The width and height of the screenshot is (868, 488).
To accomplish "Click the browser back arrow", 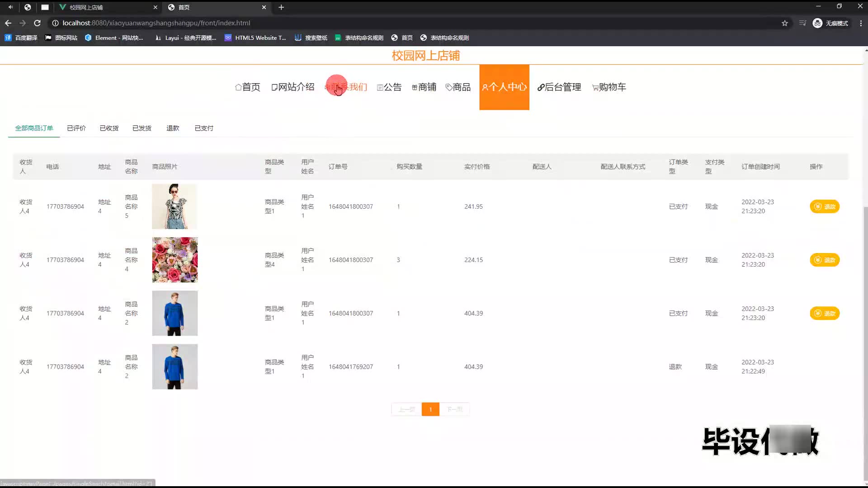I will point(8,23).
